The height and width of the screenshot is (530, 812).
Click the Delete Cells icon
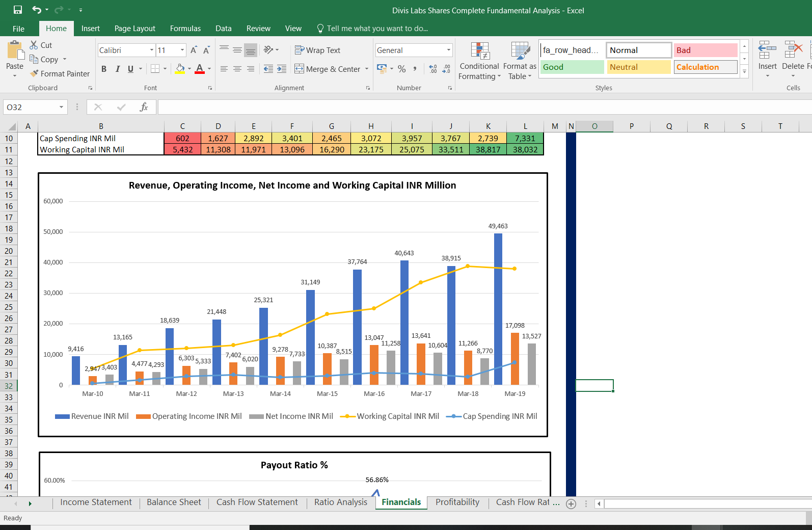pos(793,51)
